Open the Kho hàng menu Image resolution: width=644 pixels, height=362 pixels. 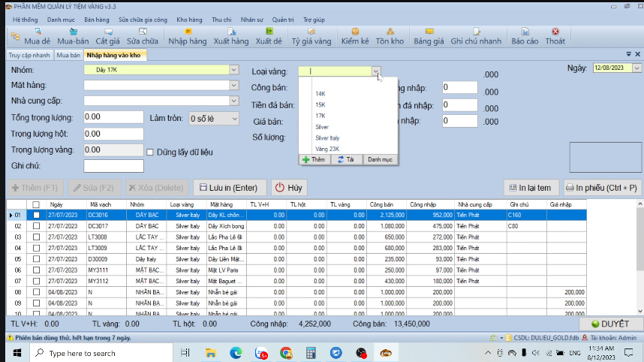pyautogui.click(x=189, y=20)
